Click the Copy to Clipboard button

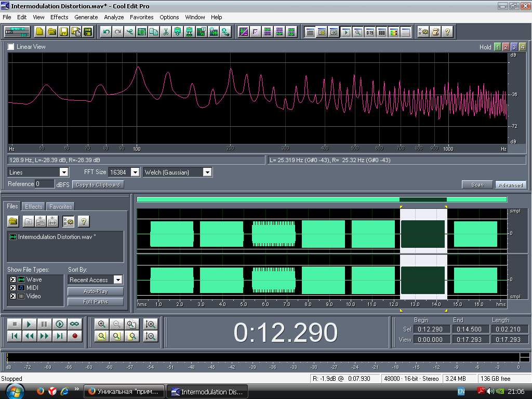[98, 184]
